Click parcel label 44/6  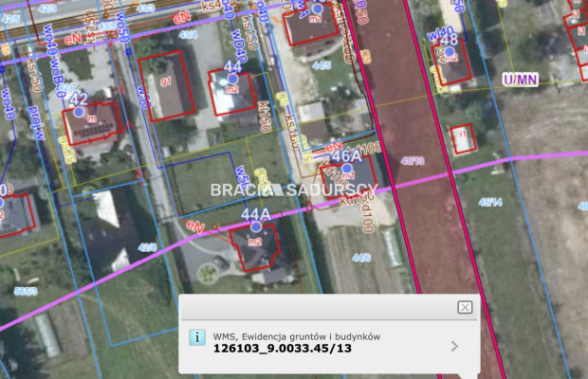361,258
